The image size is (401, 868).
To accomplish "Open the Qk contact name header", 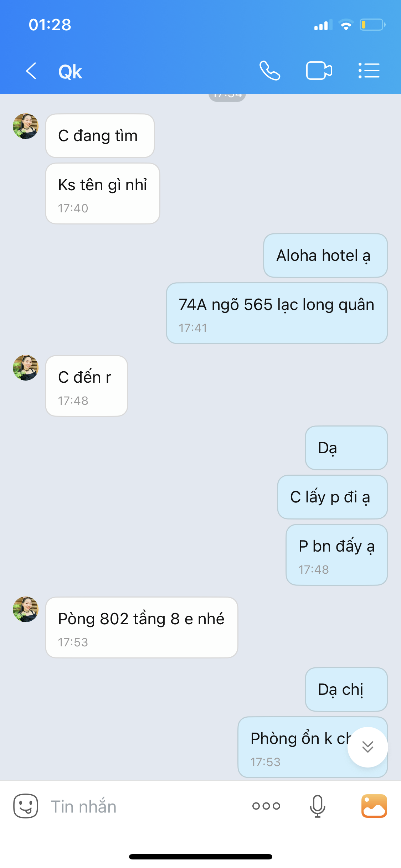I will click(x=70, y=72).
